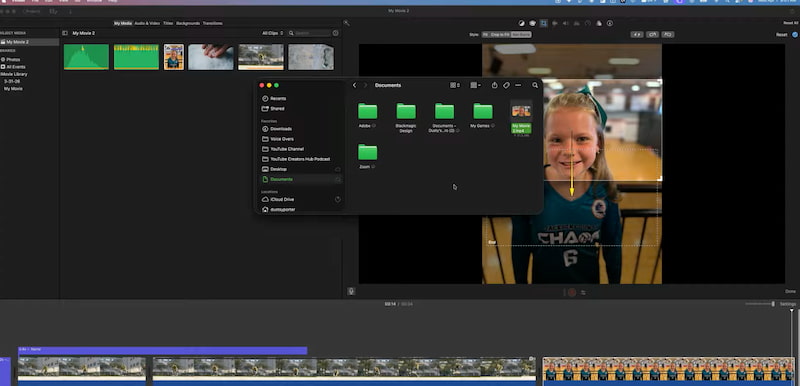This screenshot has width=800, height=386.
Task: Select All Events in sidebar
Action: [x=15, y=67]
